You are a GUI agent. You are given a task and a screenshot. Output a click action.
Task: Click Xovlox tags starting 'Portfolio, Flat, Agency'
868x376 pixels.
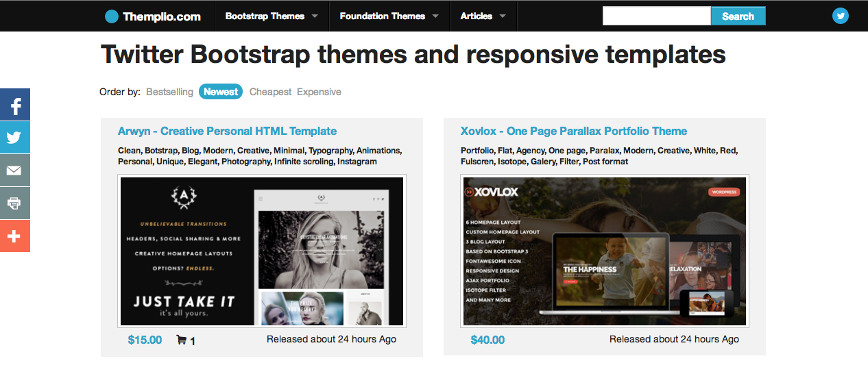599,156
